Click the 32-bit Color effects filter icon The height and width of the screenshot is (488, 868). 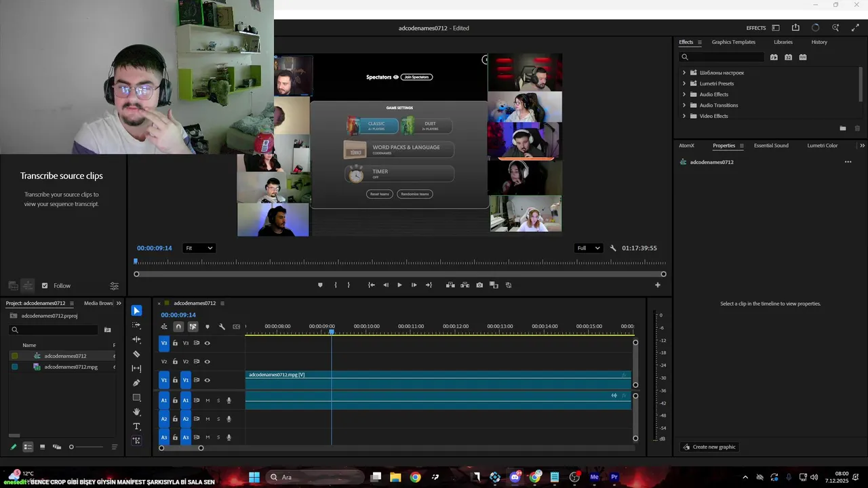coord(788,58)
